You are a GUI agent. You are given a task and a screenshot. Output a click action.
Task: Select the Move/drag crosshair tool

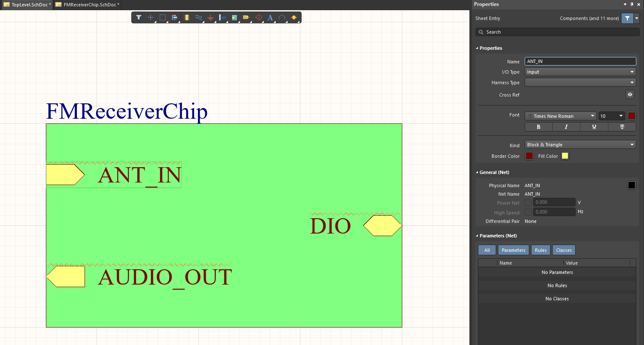(x=150, y=17)
